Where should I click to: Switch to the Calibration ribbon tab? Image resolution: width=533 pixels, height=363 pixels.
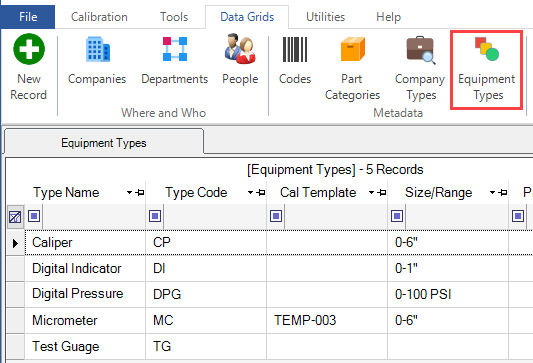pyautogui.click(x=99, y=17)
